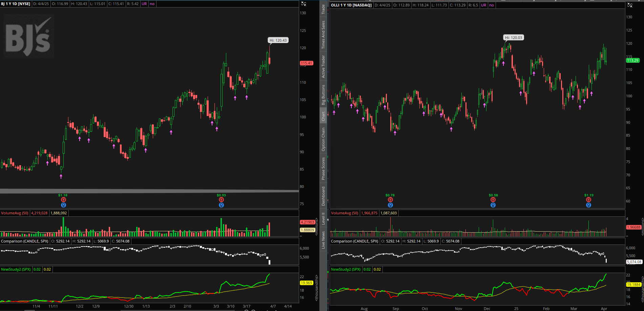Open BJ earnings phone icon under $1.18
The image size is (644, 311).
pyautogui.click(x=63, y=200)
